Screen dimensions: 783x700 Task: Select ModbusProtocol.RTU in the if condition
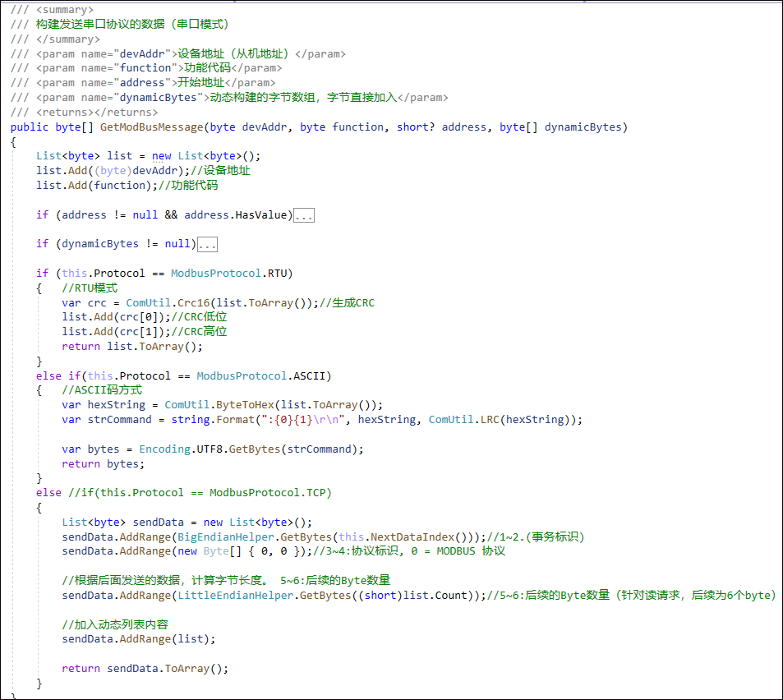[x=229, y=274]
